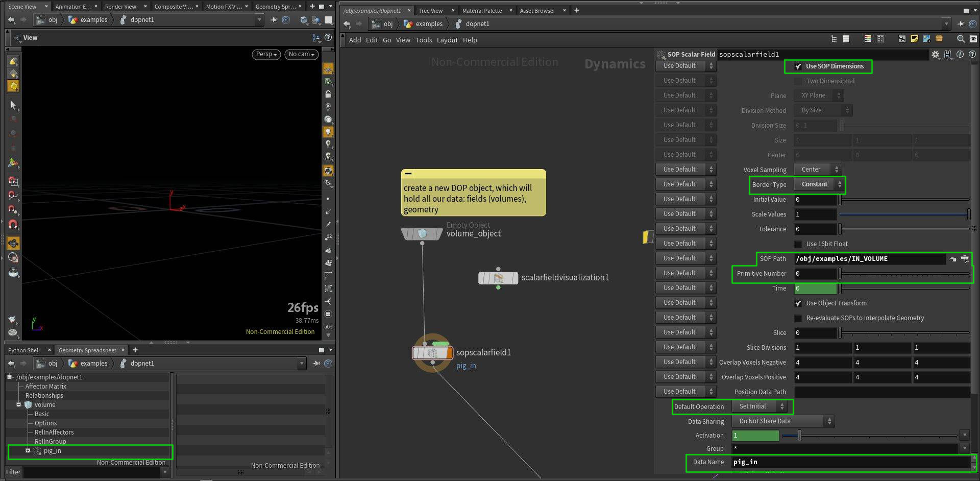This screenshot has width=980, height=481.
Task: Click the SOP Path node chooser icon
Action: [x=965, y=259]
